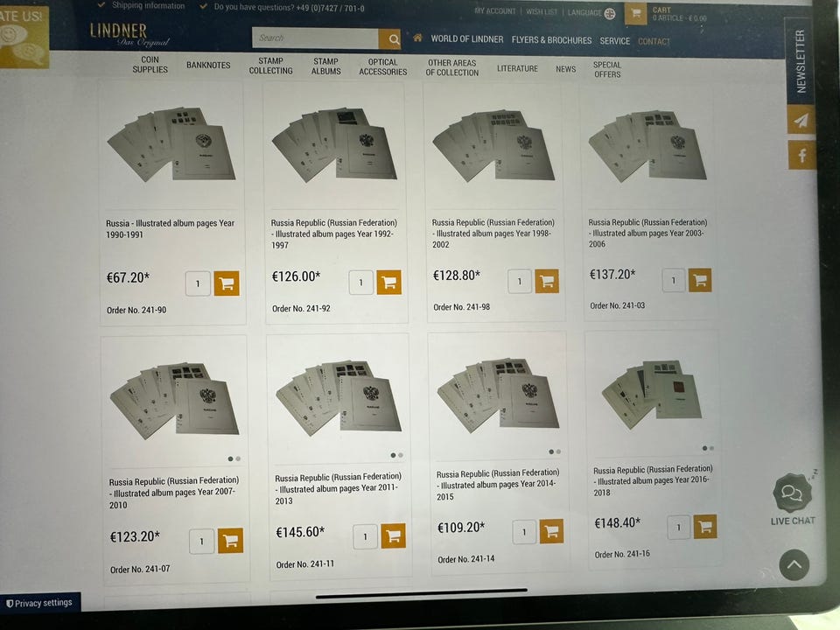Open the Service link
Screen dimensions: 840x630
(614, 41)
